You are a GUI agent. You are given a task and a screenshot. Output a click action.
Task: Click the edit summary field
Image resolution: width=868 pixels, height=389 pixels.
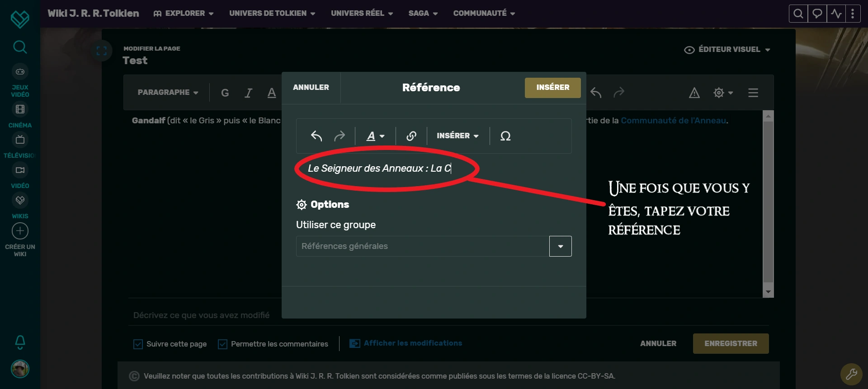tap(448, 315)
